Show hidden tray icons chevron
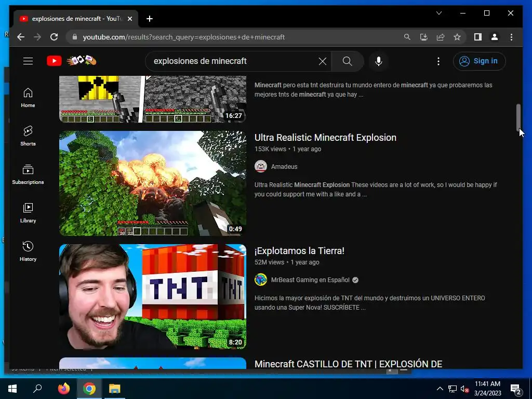The width and height of the screenshot is (532, 399). click(440, 389)
